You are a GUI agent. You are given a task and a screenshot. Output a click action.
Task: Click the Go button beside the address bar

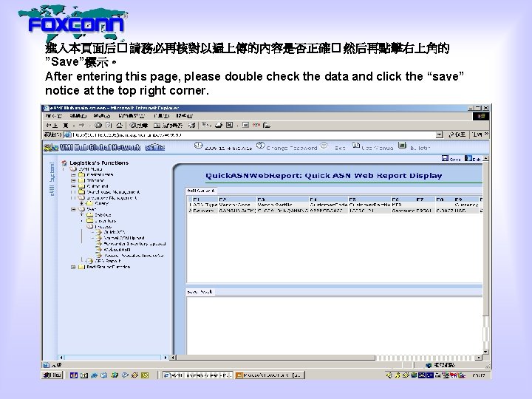[457, 134]
